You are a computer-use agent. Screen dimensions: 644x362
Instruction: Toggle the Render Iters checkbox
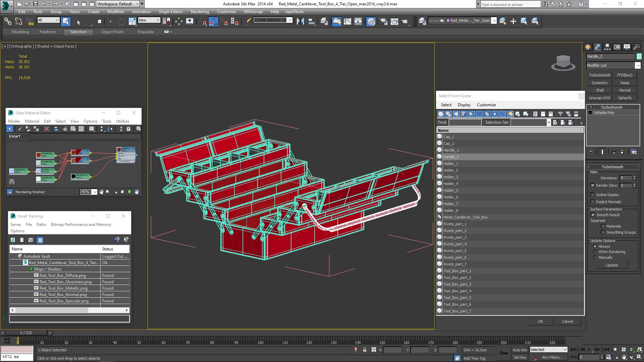point(593,185)
